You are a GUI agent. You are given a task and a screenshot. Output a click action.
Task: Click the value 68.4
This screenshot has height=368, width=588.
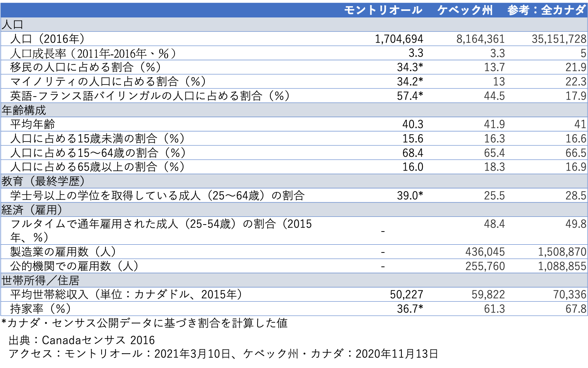[x=413, y=153]
